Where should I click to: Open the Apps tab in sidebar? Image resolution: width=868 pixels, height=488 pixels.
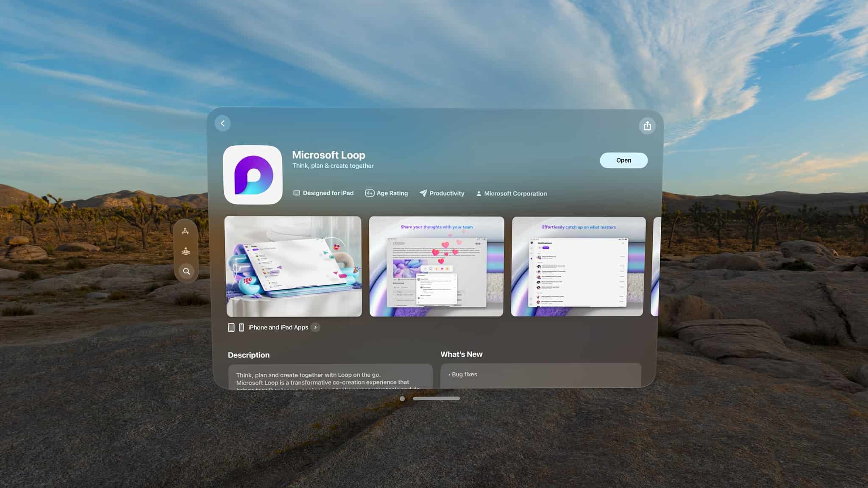[x=185, y=231]
